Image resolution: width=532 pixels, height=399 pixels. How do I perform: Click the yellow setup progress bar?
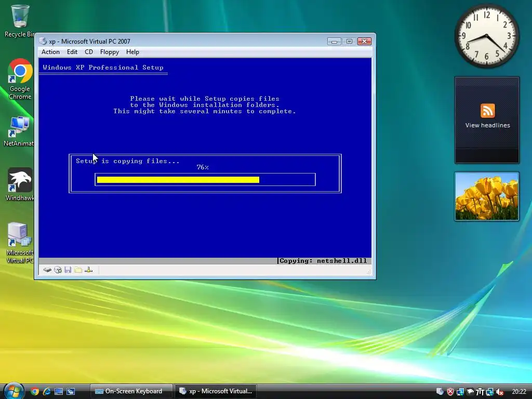178,180
